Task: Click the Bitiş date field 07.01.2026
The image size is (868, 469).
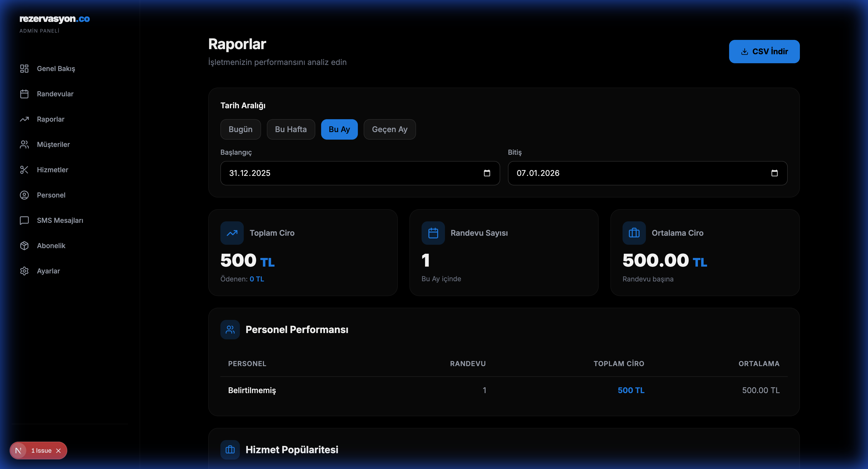Action: pyautogui.click(x=538, y=173)
